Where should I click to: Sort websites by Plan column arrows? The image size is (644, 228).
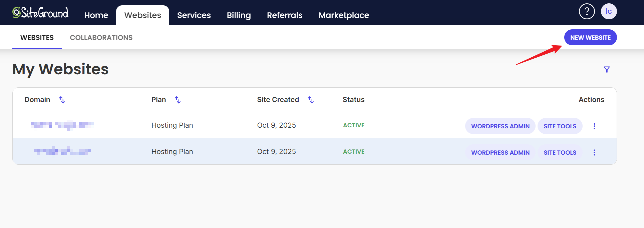(x=178, y=100)
